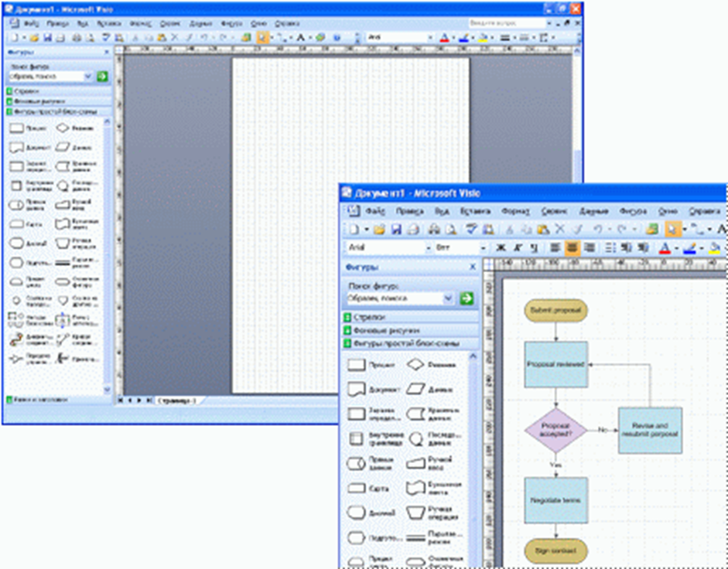Pick the Решение diamond shape in enlarged stencil
This screenshot has height=569, width=728.
[x=415, y=365]
